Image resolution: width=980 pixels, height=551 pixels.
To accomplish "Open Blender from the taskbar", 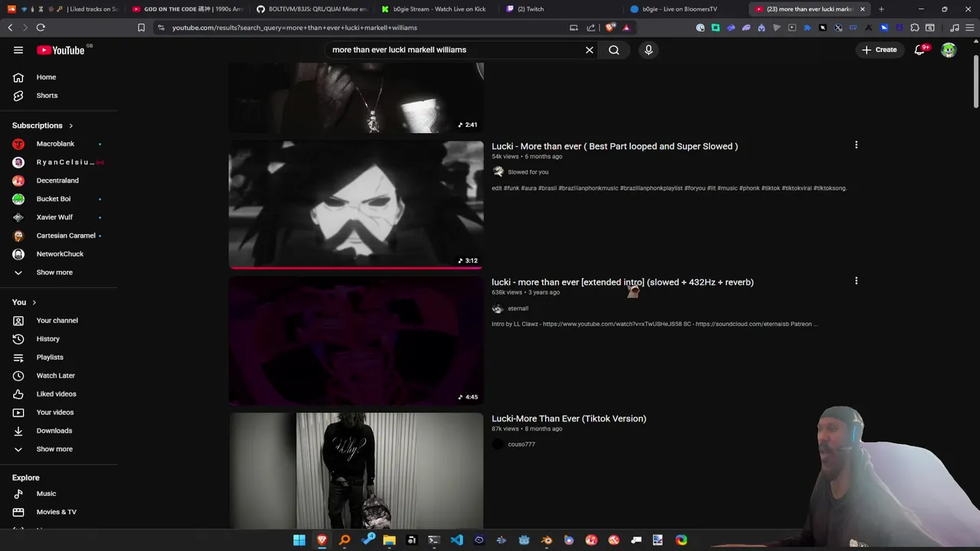I will coord(546,540).
